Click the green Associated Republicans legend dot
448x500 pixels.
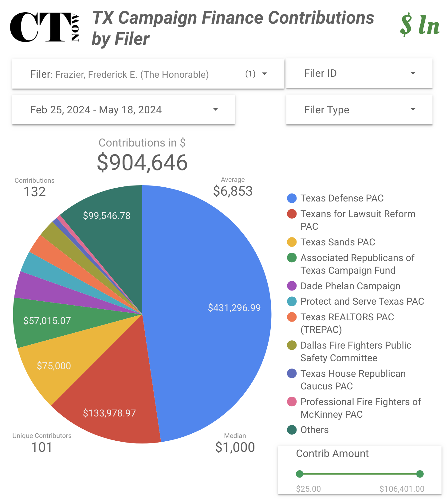click(292, 258)
